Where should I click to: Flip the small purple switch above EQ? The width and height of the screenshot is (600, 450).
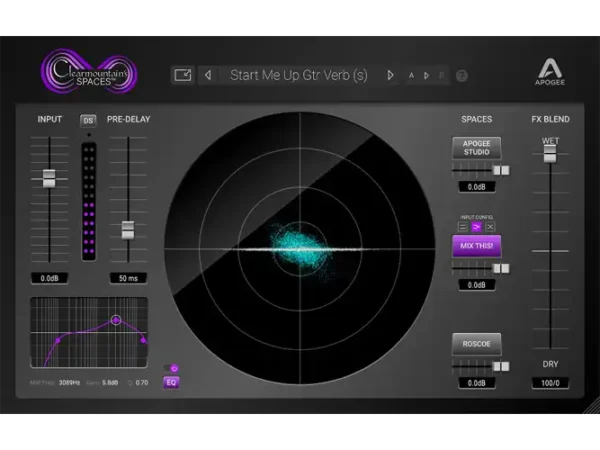[x=171, y=368]
